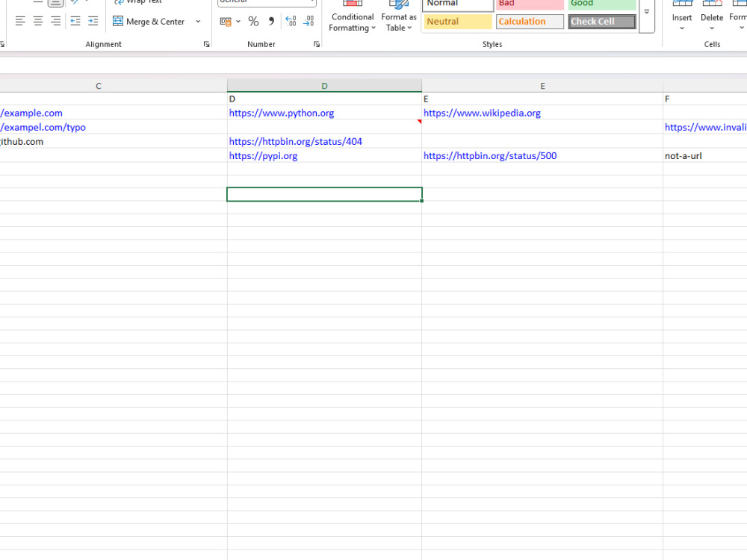Click the selected green-bordered cell in column D
747x560 pixels.
pos(324,194)
